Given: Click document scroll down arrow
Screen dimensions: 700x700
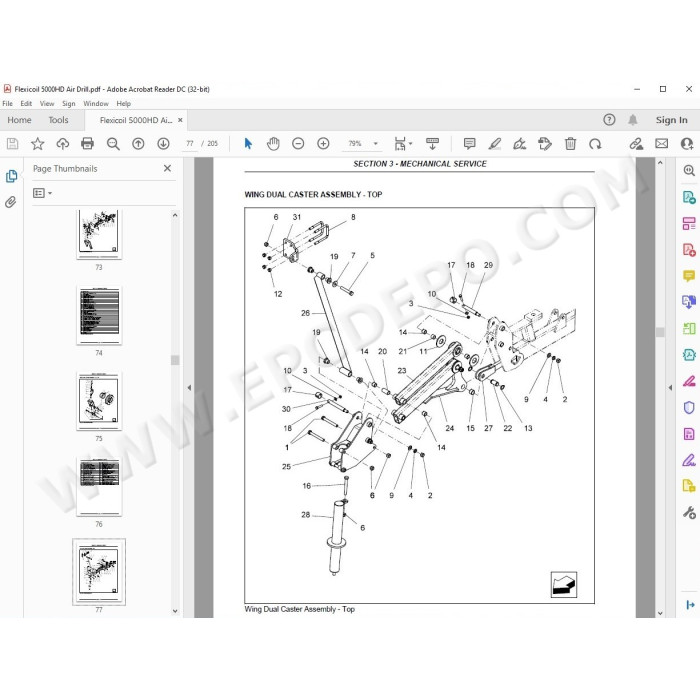Looking at the screenshot, I should pos(660,613).
